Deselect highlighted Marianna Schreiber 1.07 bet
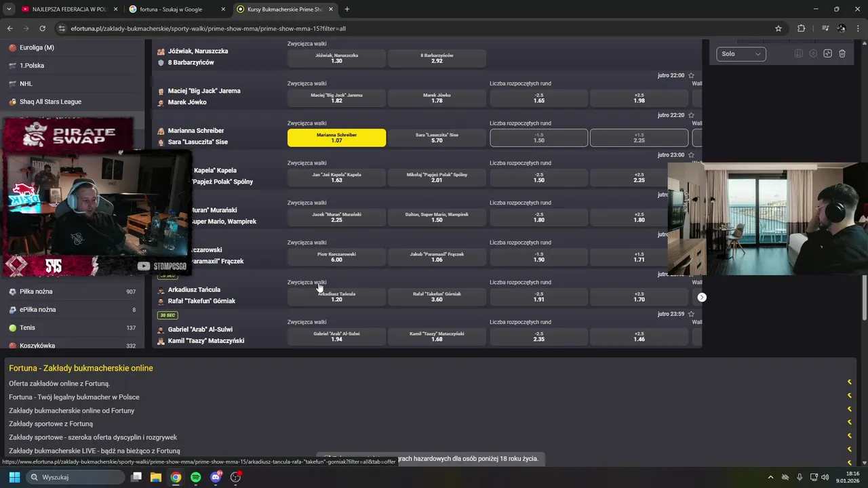Screen dimensions: 868x488 click(x=336, y=138)
